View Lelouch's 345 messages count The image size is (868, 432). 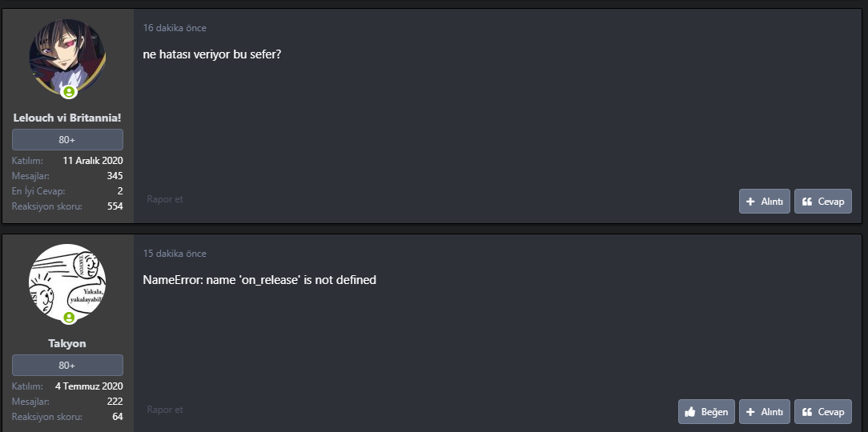coord(115,175)
